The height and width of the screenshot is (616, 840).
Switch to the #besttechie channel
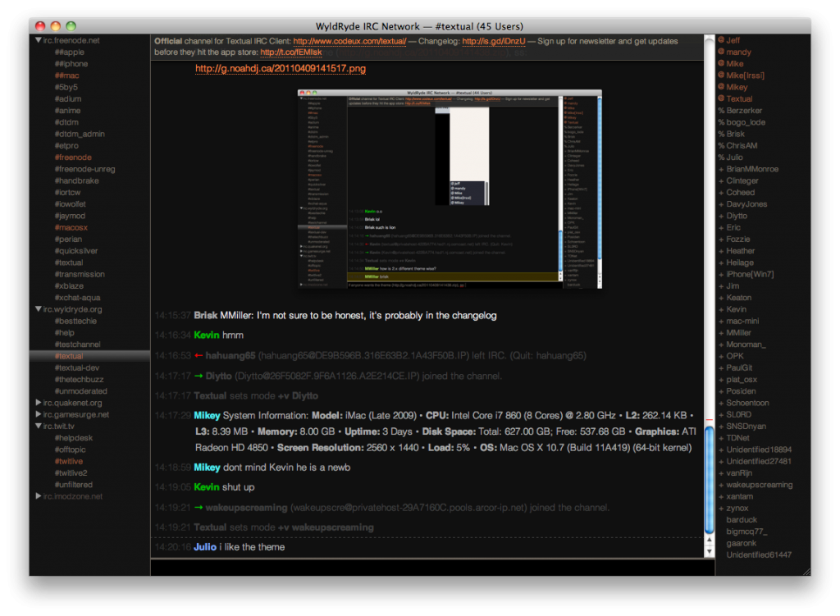point(75,321)
